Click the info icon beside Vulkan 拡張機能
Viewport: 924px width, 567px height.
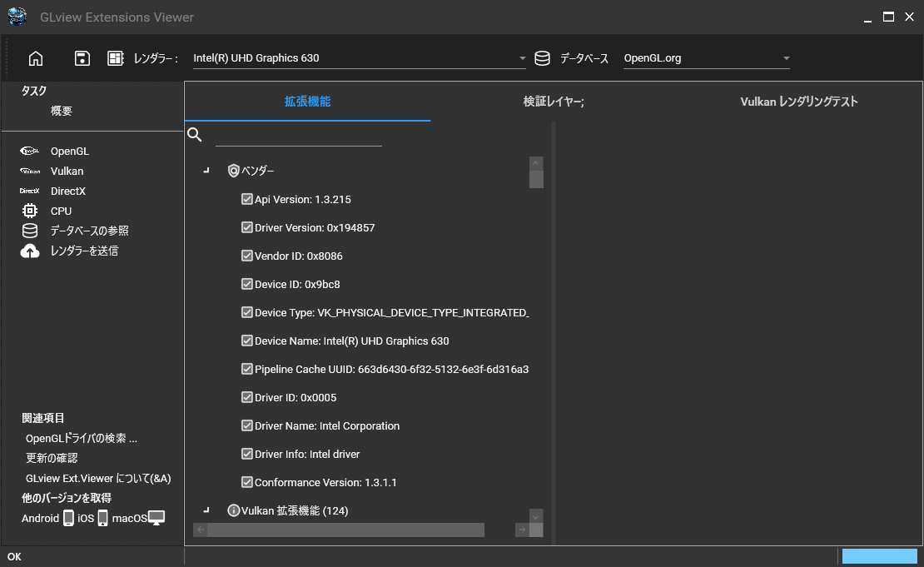coord(233,510)
